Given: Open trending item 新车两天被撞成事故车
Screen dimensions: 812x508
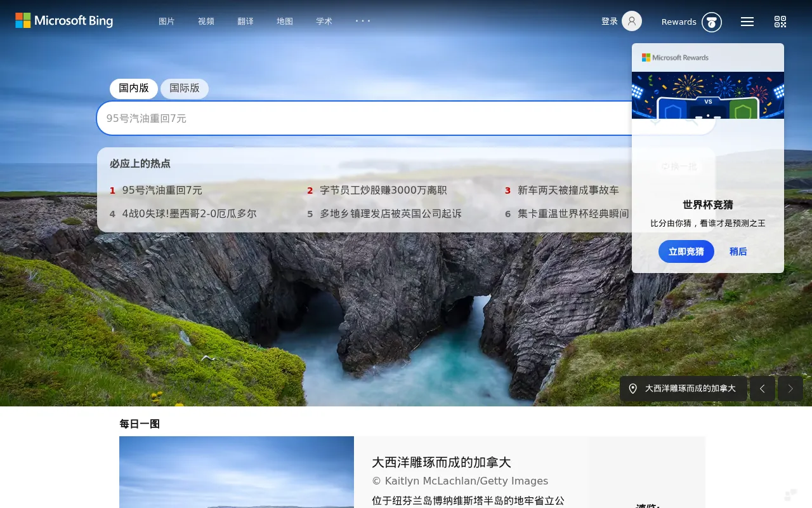Looking at the screenshot, I should [x=568, y=190].
